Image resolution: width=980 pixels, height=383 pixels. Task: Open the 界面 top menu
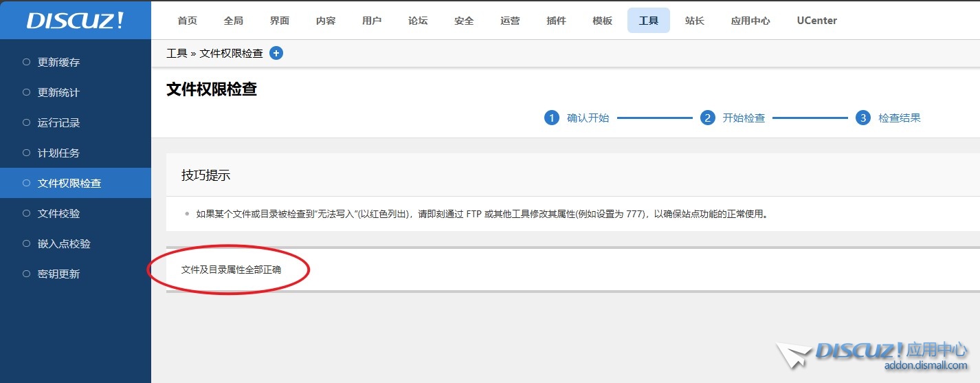click(279, 21)
